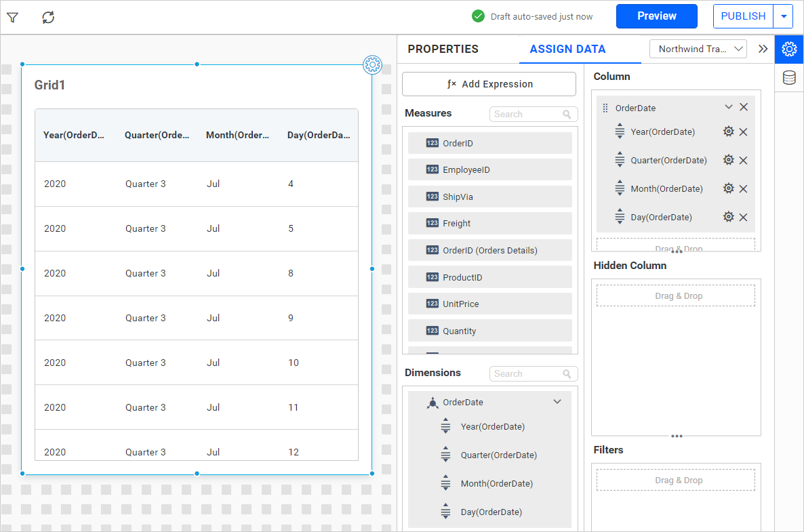Collapse OrderDate group in Column section
The height and width of the screenshot is (532, 804).
coord(729,107)
